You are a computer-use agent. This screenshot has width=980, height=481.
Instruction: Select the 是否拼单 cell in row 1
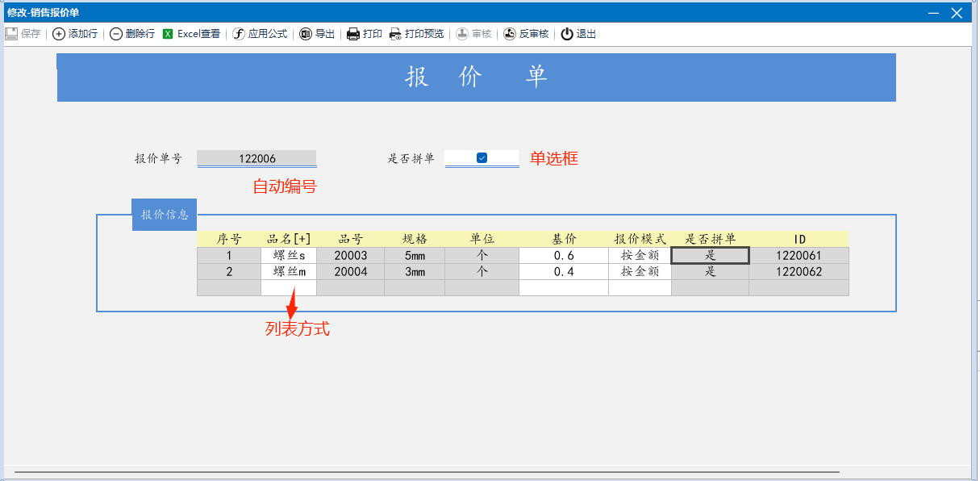tap(710, 256)
